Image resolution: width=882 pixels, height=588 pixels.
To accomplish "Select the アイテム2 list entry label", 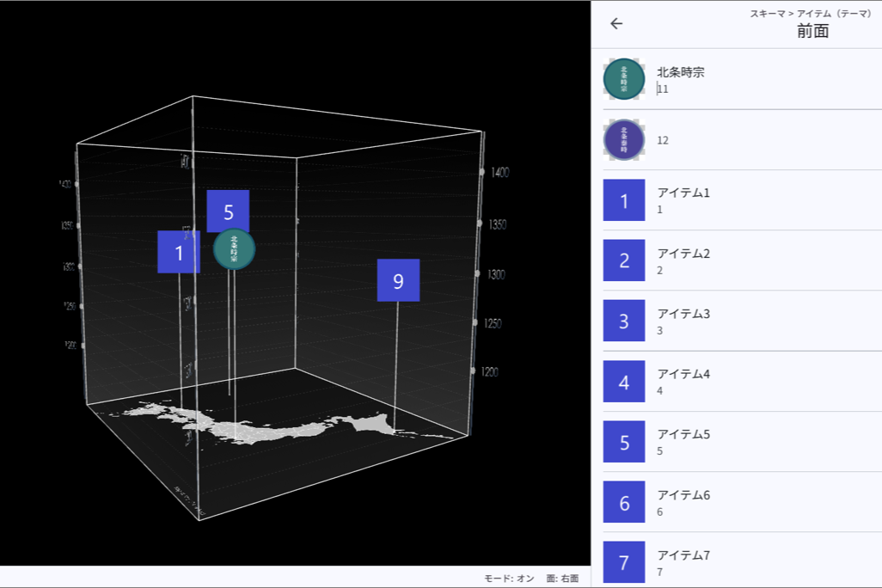I will point(683,254).
